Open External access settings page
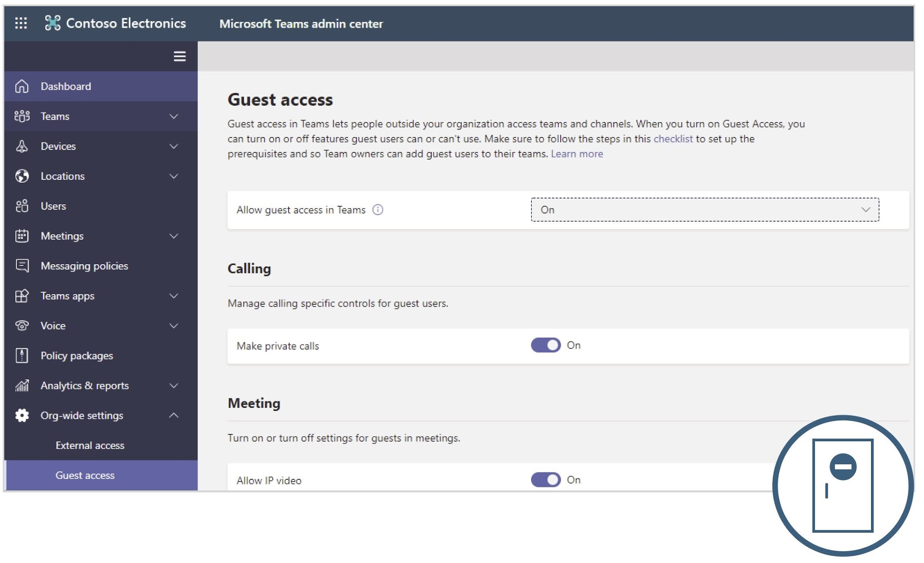924x563 pixels. pos(90,445)
